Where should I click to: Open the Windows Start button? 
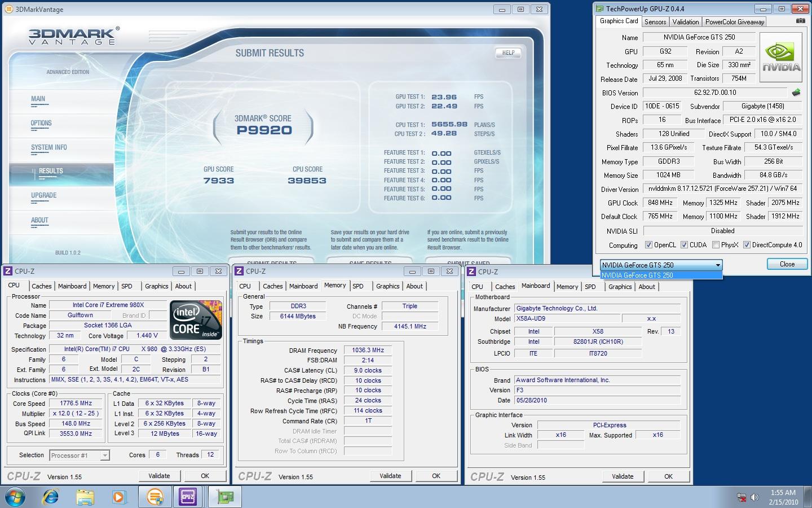[15, 497]
